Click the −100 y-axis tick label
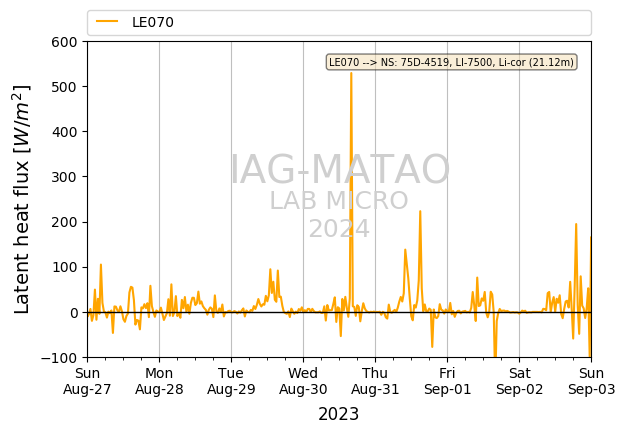The image size is (625, 434). (59, 358)
